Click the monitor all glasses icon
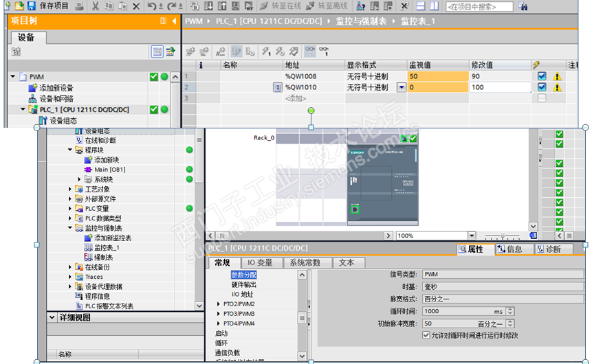 pyautogui.click(x=310, y=52)
